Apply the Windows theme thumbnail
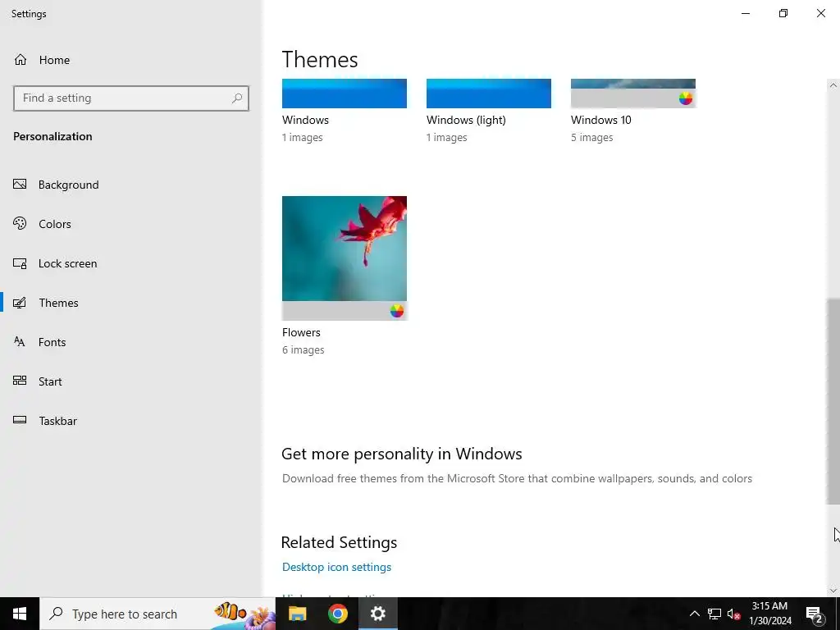 [345, 94]
